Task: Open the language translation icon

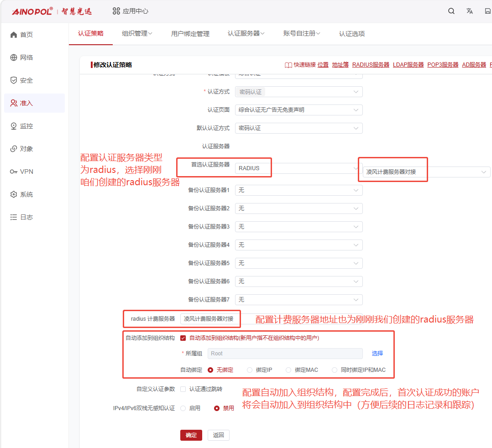Action: pyautogui.click(x=469, y=11)
